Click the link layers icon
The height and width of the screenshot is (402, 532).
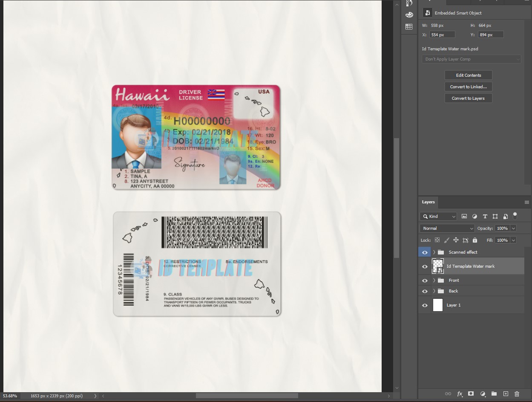click(x=448, y=394)
